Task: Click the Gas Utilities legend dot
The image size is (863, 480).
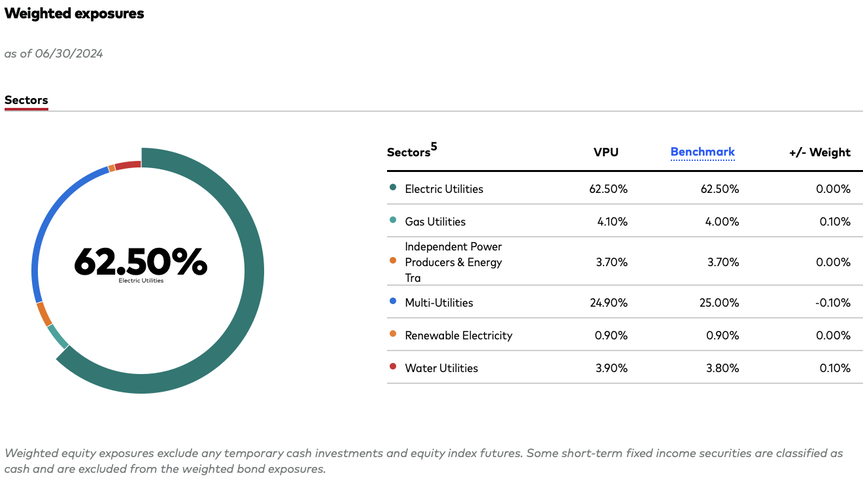Action: (x=392, y=221)
